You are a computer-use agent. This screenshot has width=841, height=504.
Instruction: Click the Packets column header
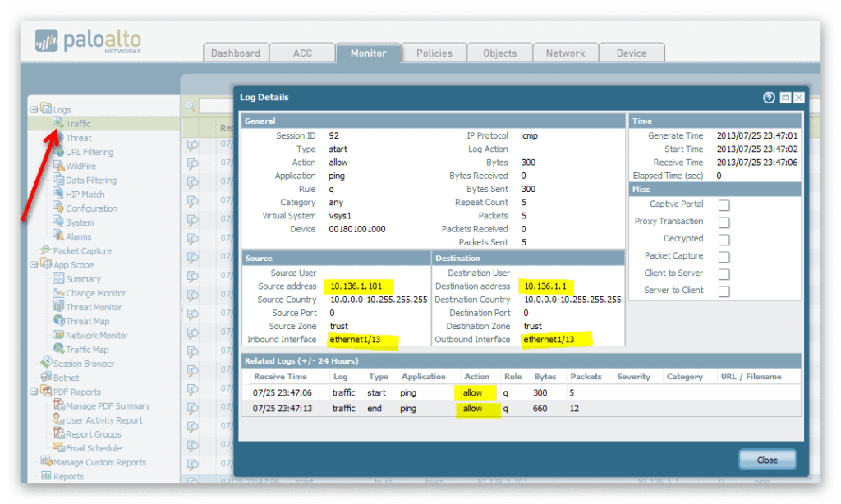pos(586,377)
